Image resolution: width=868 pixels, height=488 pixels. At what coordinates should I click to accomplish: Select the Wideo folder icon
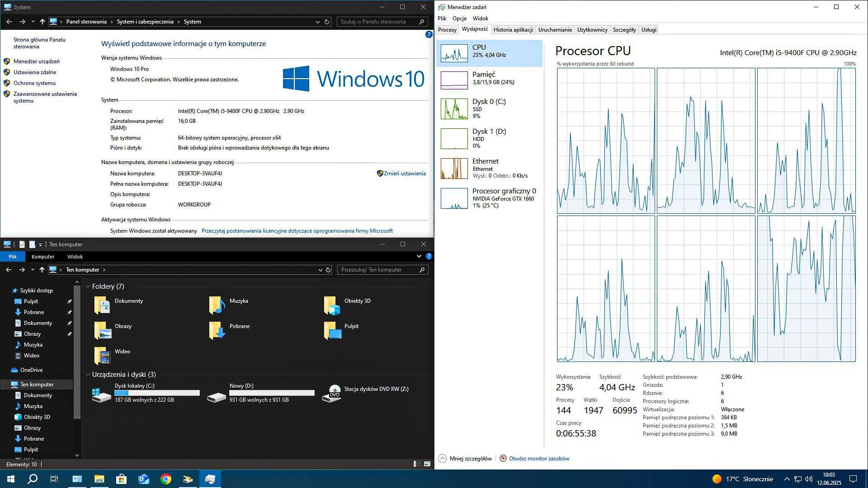[102, 356]
